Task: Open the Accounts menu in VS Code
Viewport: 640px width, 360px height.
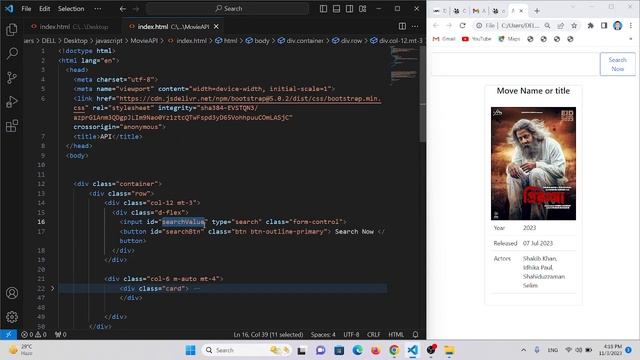Action: (12, 293)
